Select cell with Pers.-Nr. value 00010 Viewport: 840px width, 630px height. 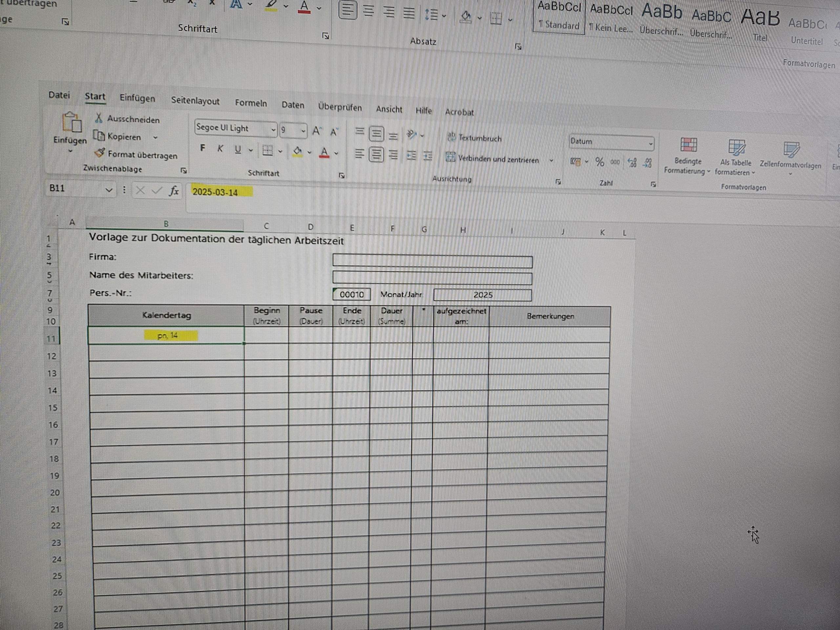click(x=352, y=294)
